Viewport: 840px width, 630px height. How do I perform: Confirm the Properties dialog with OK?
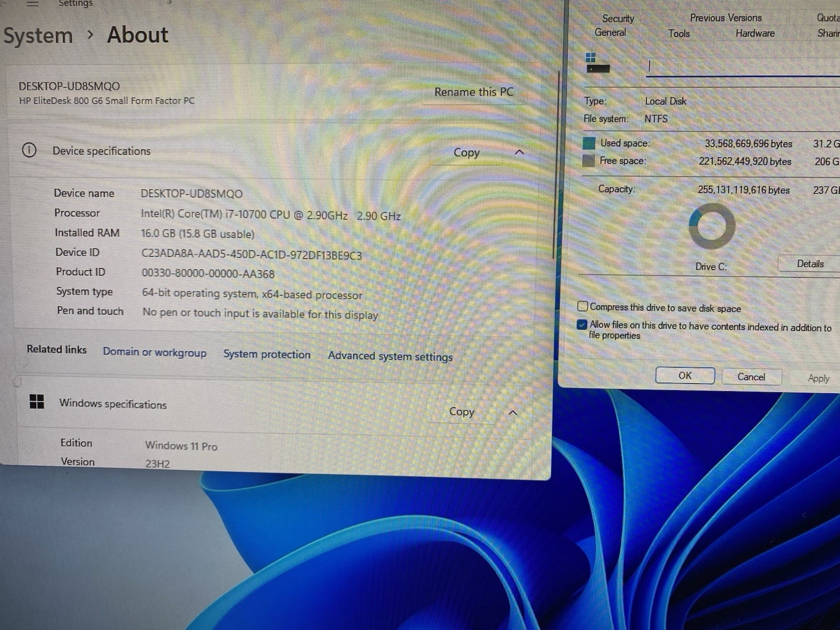685,375
